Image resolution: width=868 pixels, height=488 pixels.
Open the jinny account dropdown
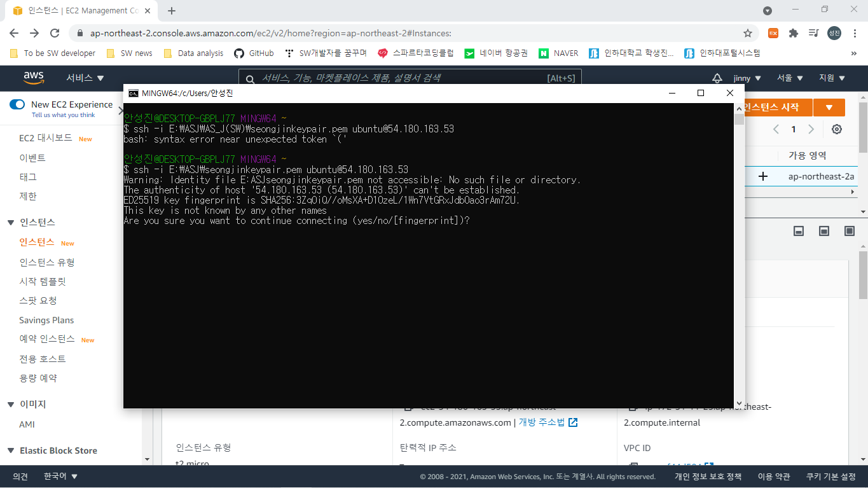tap(747, 78)
